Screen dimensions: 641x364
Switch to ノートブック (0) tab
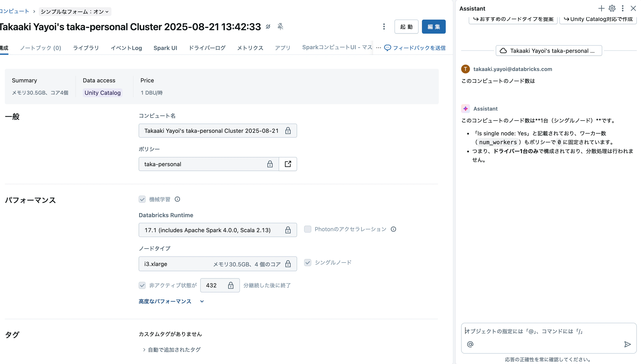pyautogui.click(x=40, y=48)
